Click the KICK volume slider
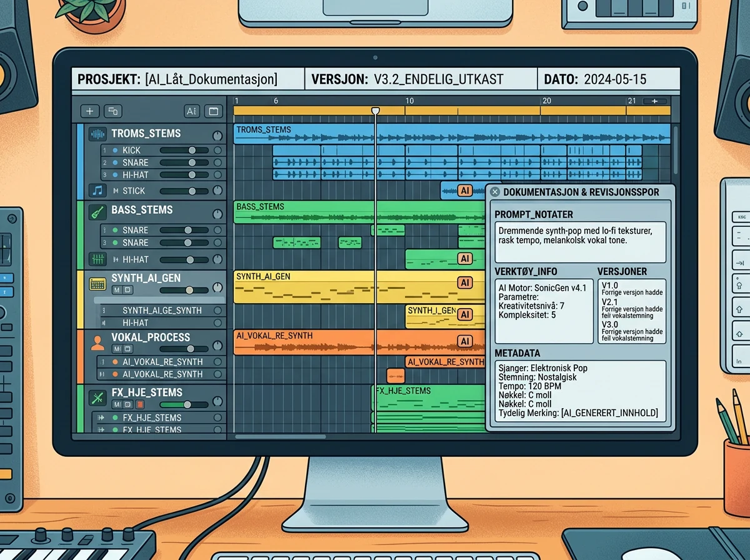The width and height of the screenshot is (750, 560). click(x=185, y=150)
